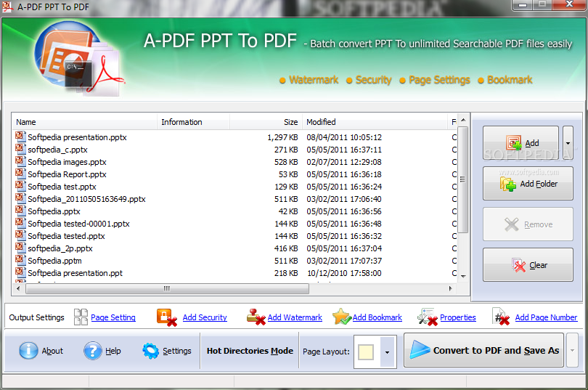Expand the dropdown beside the Convert button
Image resolution: width=588 pixels, height=390 pixels.
(x=572, y=350)
